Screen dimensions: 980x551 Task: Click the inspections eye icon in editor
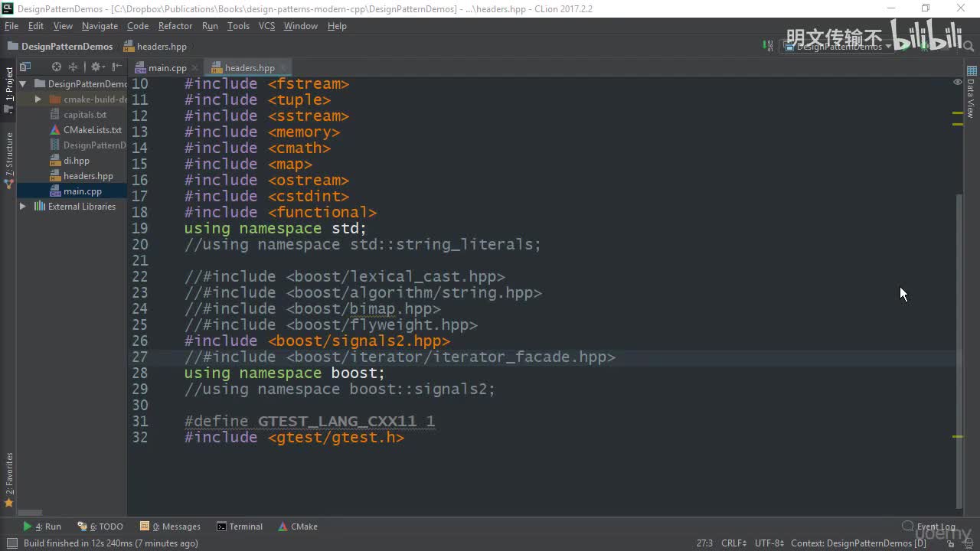tap(957, 82)
